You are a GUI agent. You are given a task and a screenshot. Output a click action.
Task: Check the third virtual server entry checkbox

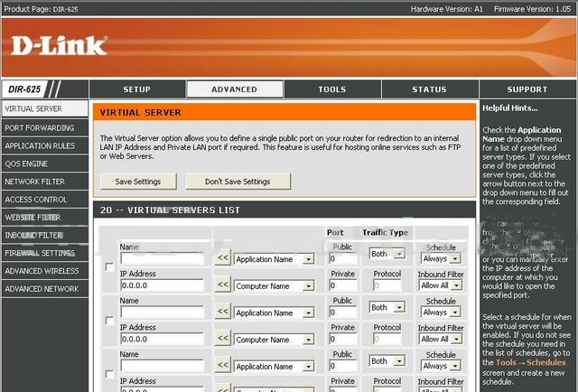pyautogui.click(x=109, y=374)
